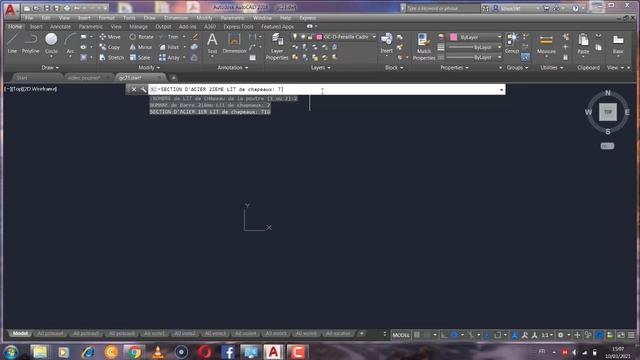Expand the Annotation panel
The height and width of the screenshot is (360, 640).
233,68
